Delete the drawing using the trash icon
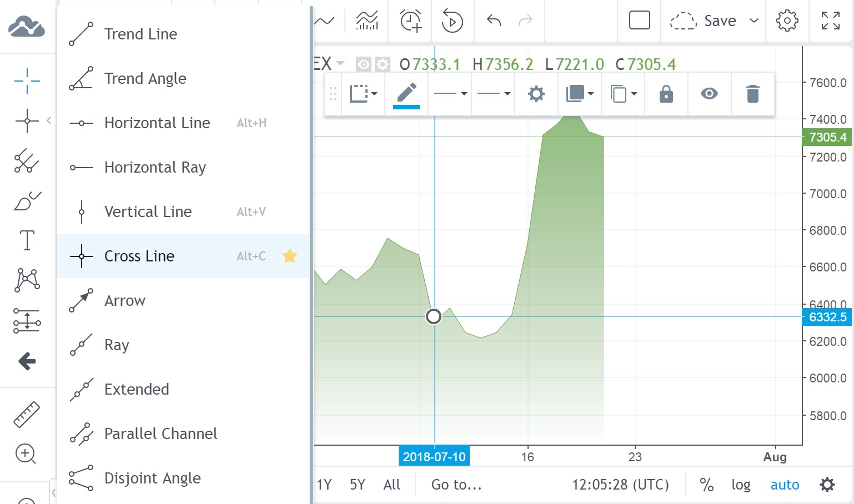 pyautogui.click(x=753, y=94)
